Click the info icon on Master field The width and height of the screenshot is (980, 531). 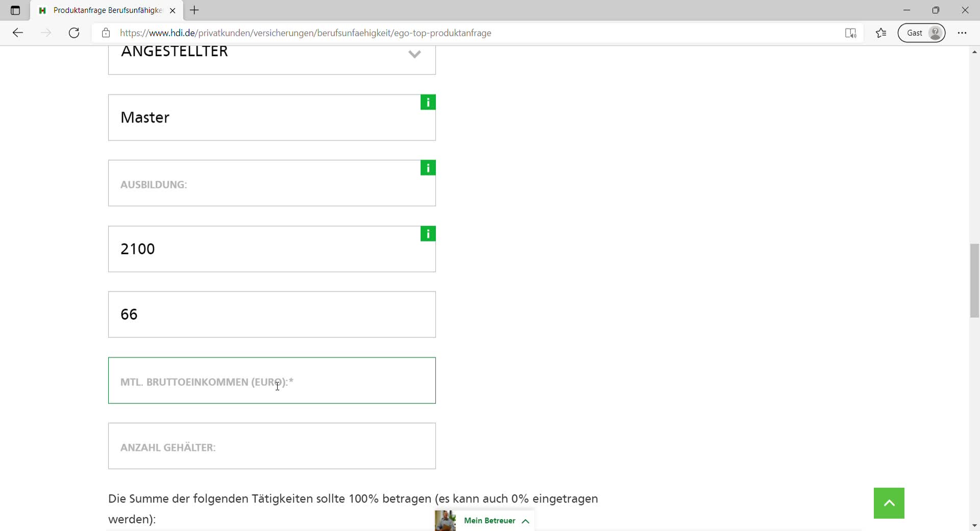(x=428, y=103)
